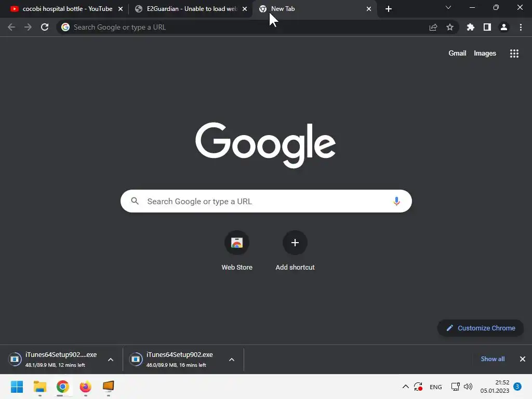The image size is (532, 399).
Task: Reload the current page
Action: pos(45,27)
